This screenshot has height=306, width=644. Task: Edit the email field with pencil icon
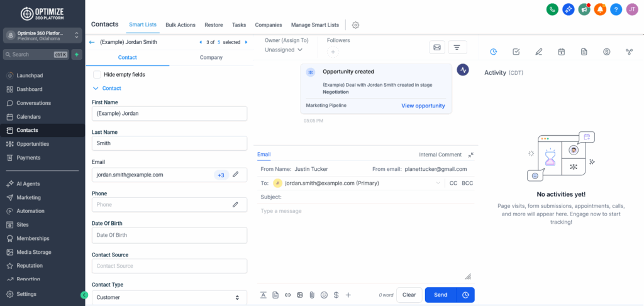click(235, 174)
